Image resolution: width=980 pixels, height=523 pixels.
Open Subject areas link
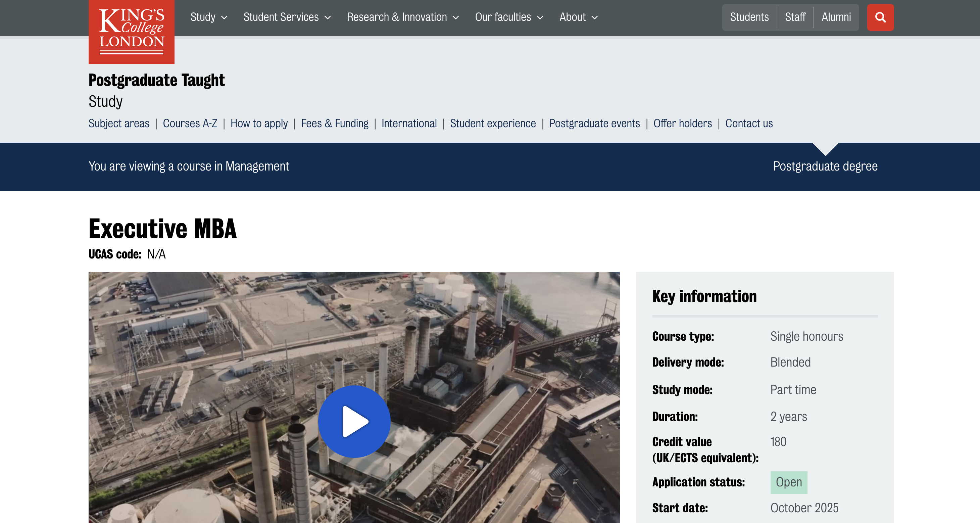click(119, 123)
